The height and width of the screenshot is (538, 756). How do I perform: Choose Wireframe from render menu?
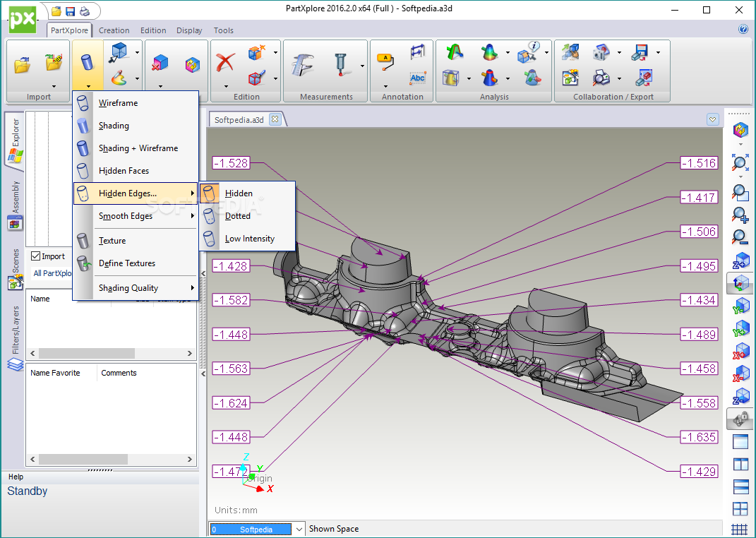click(135, 102)
